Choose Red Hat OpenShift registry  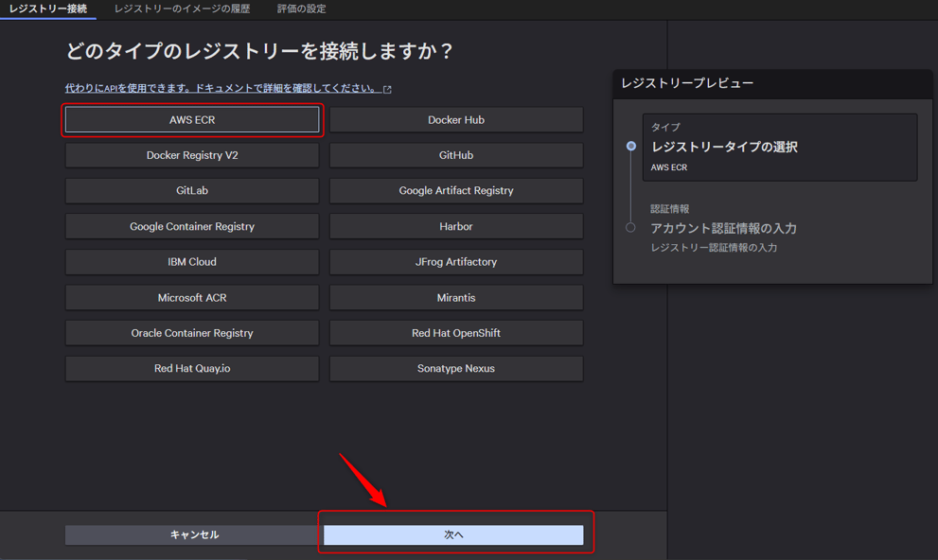[x=455, y=332]
